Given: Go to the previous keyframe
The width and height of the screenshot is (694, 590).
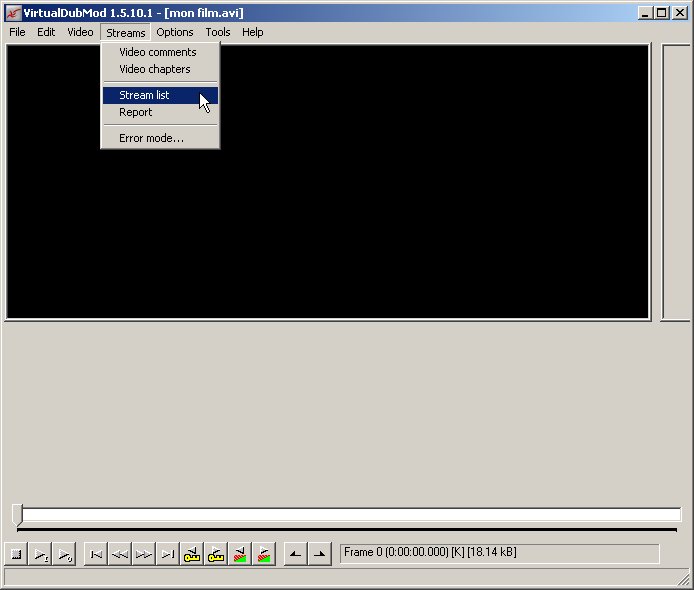Looking at the screenshot, I should coord(192,554).
